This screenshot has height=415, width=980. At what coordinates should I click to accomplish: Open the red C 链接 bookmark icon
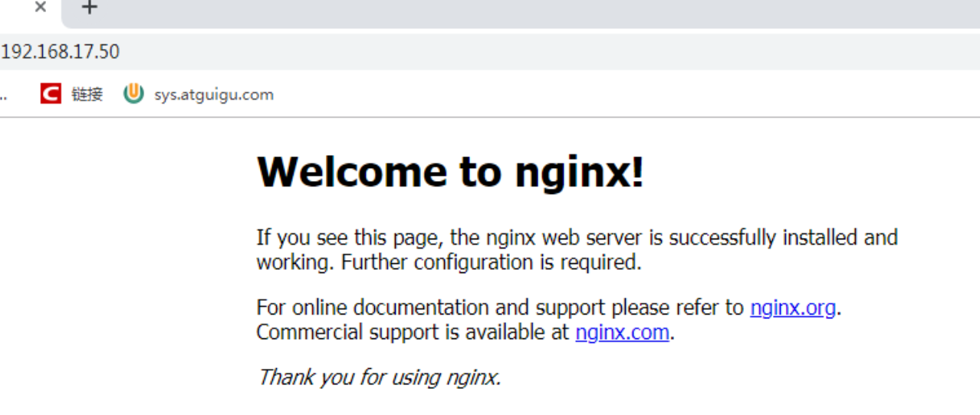coord(51,94)
